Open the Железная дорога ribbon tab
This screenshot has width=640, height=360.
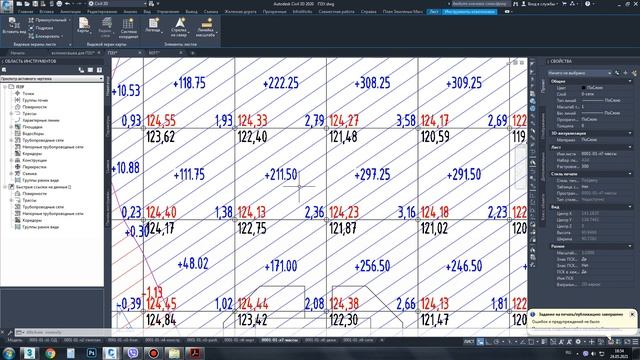(240, 12)
